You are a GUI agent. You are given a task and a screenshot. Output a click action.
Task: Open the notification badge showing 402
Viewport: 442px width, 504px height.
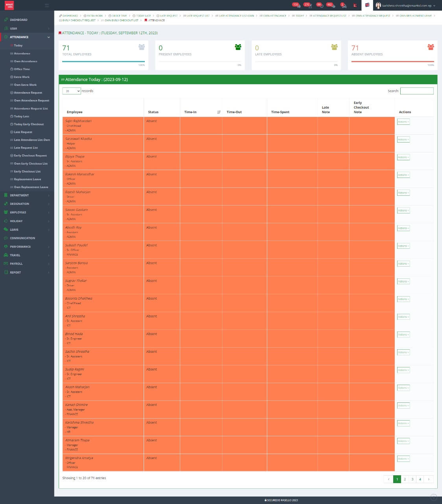pyautogui.click(x=331, y=5)
